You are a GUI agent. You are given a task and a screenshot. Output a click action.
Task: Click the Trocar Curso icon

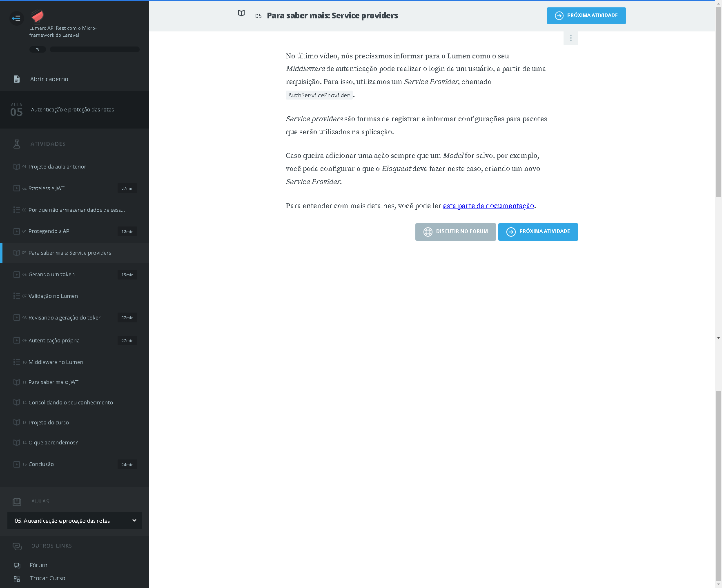point(17,579)
